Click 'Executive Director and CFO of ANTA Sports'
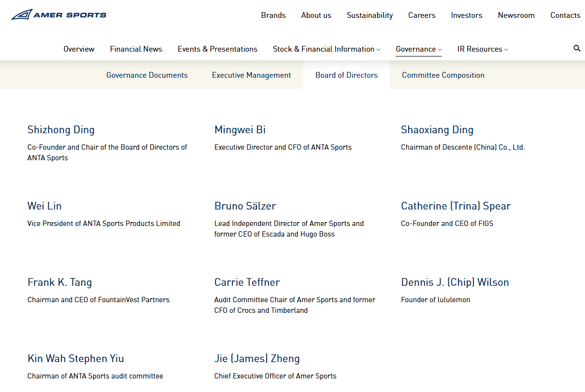 pyautogui.click(x=283, y=147)
